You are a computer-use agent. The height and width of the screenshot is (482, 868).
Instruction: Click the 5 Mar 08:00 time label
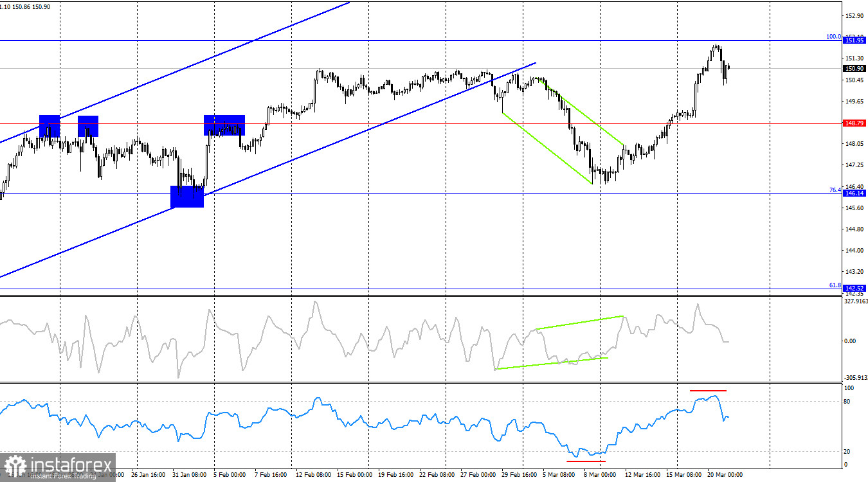tap(559, 476)
